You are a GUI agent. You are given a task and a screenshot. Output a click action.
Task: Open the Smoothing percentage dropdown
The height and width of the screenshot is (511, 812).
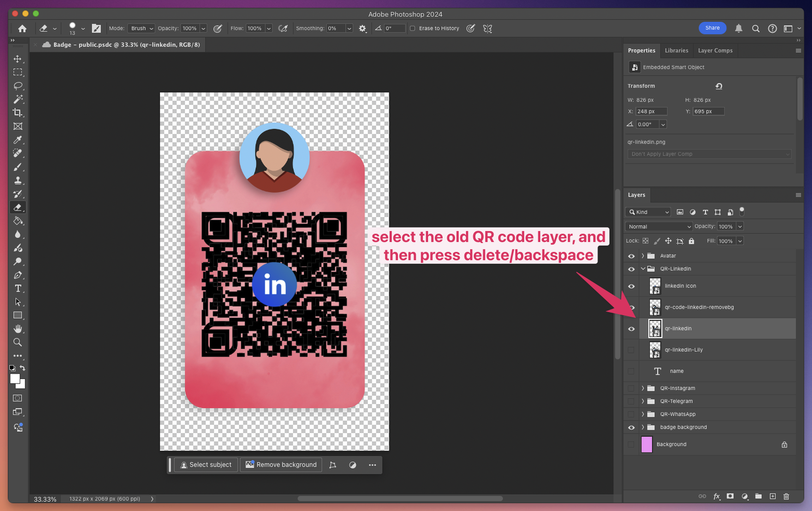point(349,28)
